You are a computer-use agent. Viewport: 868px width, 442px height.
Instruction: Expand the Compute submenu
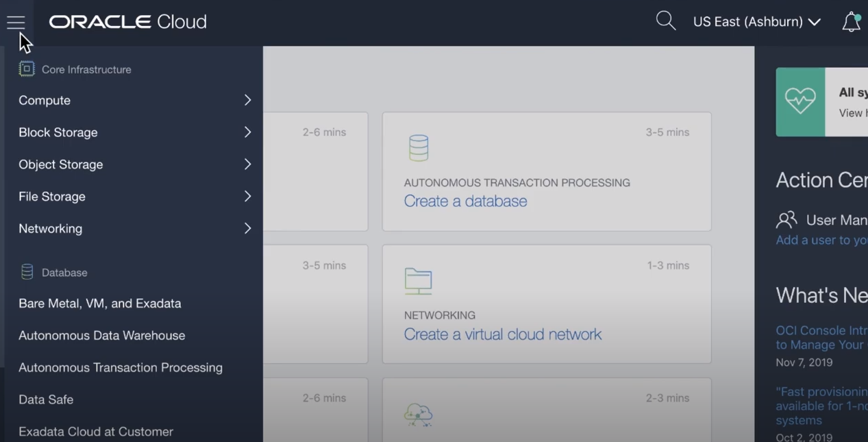tap(247, 100)
